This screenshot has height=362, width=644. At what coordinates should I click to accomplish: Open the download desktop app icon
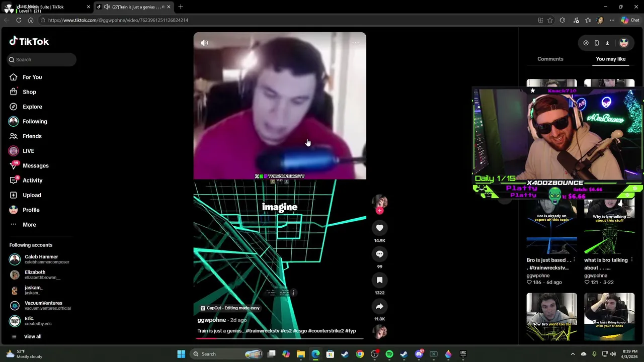click(607, 43)
